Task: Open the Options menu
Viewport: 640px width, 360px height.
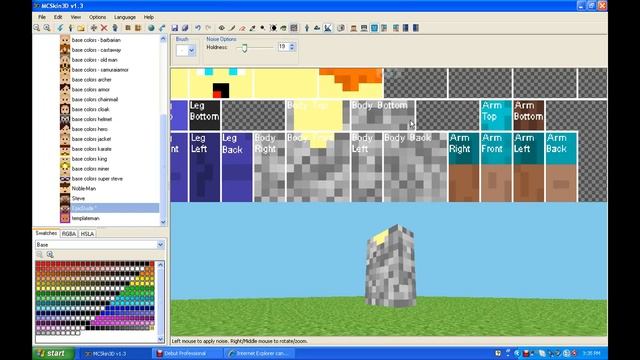Action: 98,17
